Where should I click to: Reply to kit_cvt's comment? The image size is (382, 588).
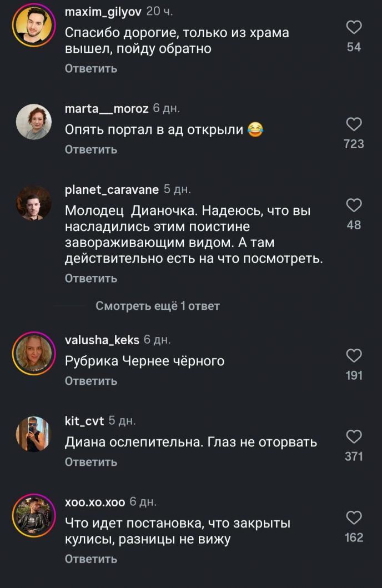(91, 462)
